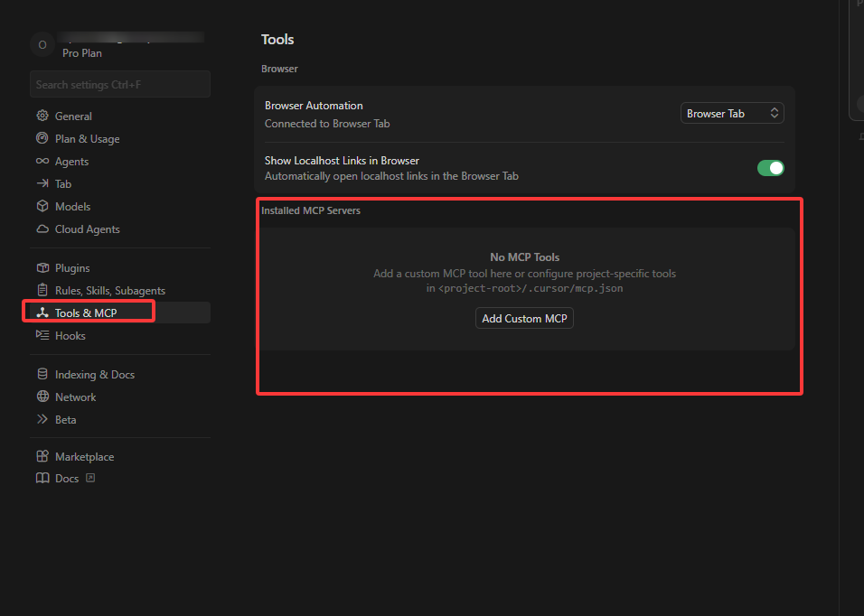Viewport: 864px width, 616px height.
Task: Open the Plugins section
Action: 120,268
